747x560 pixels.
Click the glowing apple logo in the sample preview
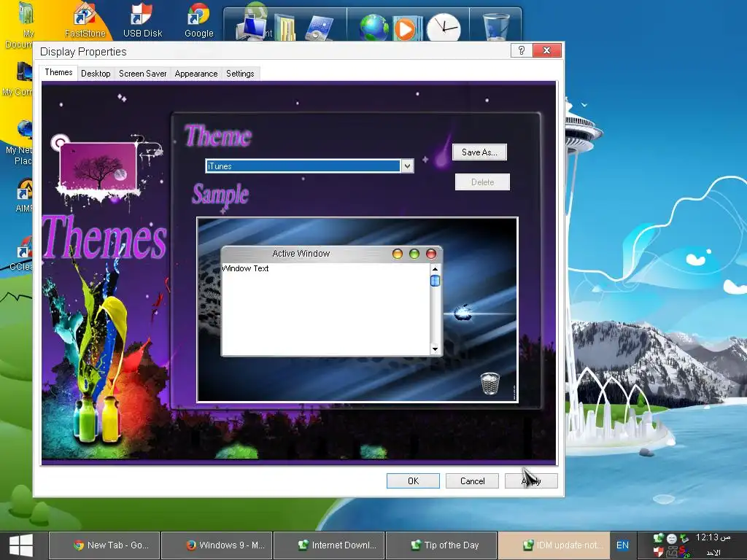tap(462, 313)
